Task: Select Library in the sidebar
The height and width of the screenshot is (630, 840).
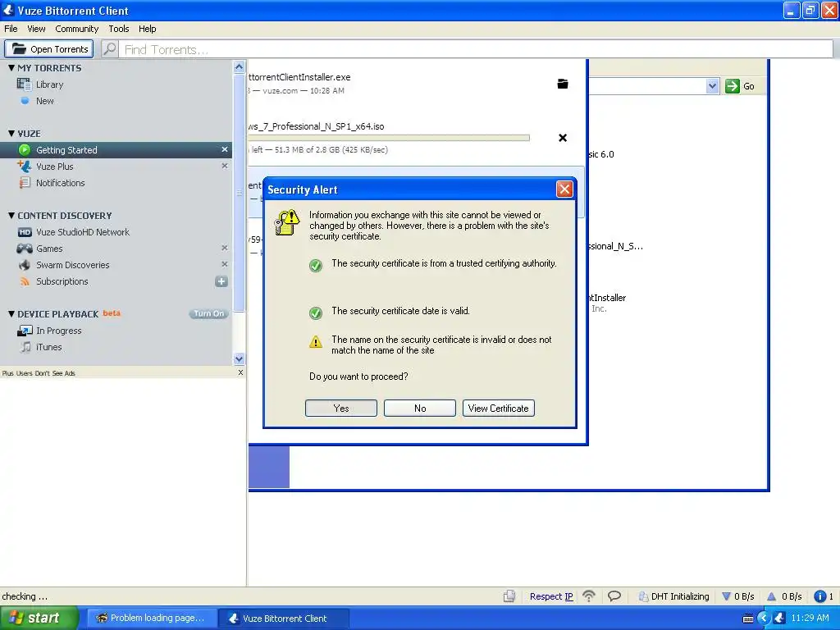Action: tap(50, 84)
